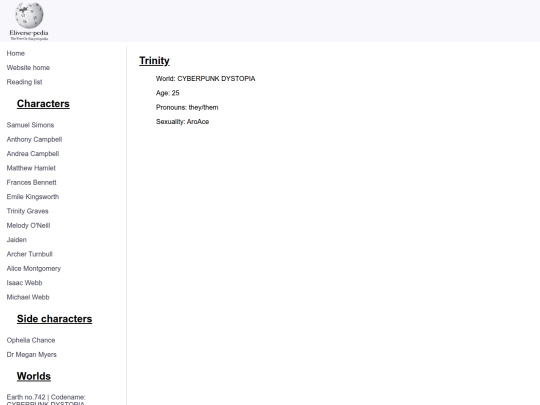Screen dimensions: 540x405
Task: Open Ophelia Chance side character
Action: (x=31, y=340)
